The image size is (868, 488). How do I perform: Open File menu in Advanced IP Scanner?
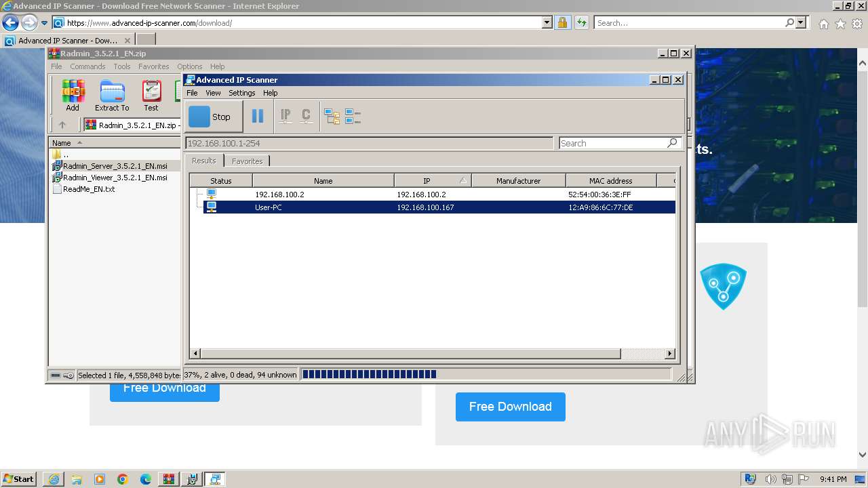point(192,93)
